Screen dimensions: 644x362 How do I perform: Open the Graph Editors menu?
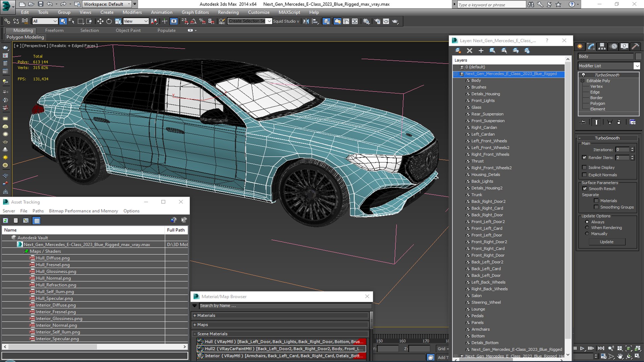click(195, 12)
